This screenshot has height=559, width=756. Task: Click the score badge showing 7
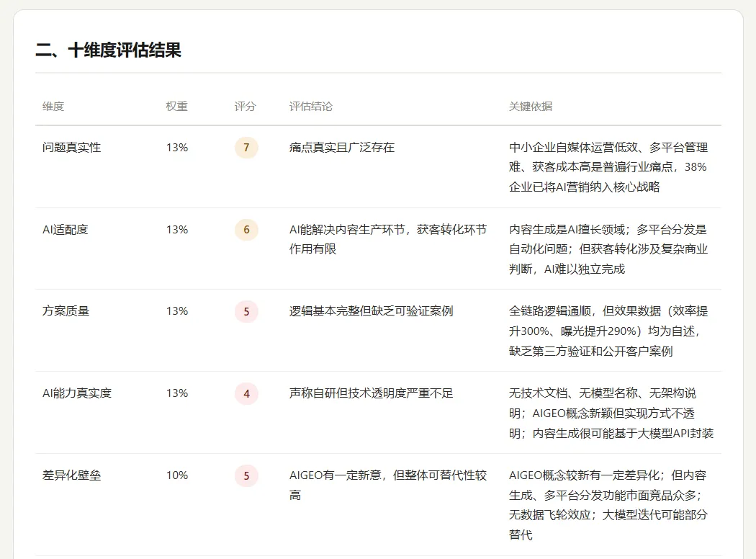tap(246, 148)
